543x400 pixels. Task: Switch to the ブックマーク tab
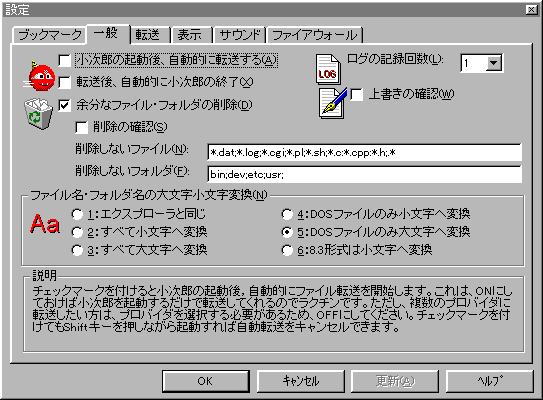50,35
